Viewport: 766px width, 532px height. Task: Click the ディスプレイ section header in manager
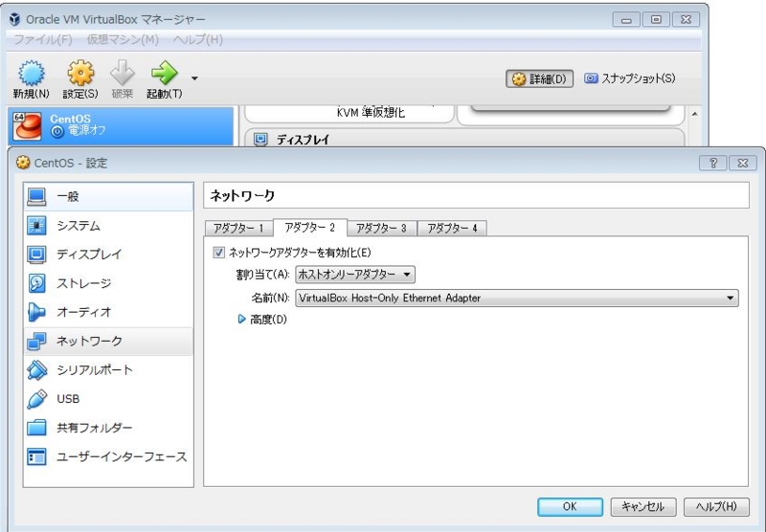(x=303, y=140)
